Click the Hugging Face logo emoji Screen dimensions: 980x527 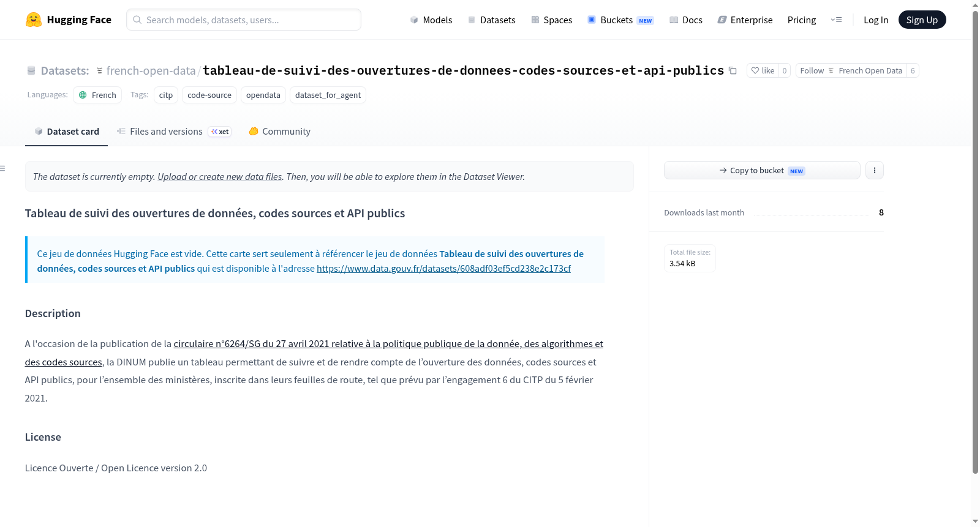pos(34,20)
